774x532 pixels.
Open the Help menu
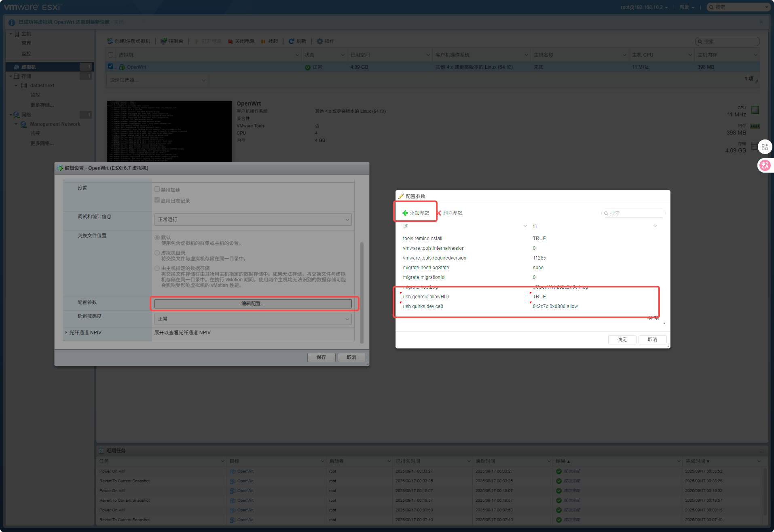pyautogui.click(x=687, y=7)
